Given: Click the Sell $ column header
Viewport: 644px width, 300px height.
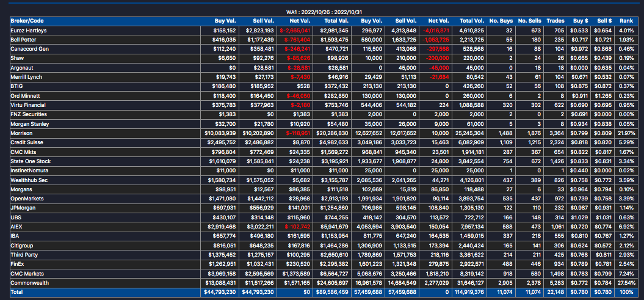Looking at the screenshot, I should [x=604, y=21].
